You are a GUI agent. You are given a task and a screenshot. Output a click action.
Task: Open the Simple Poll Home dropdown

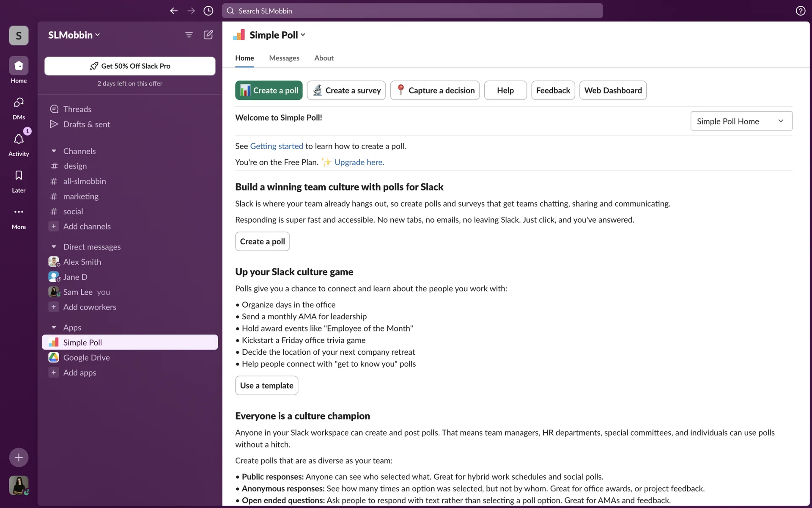(741, 121)
